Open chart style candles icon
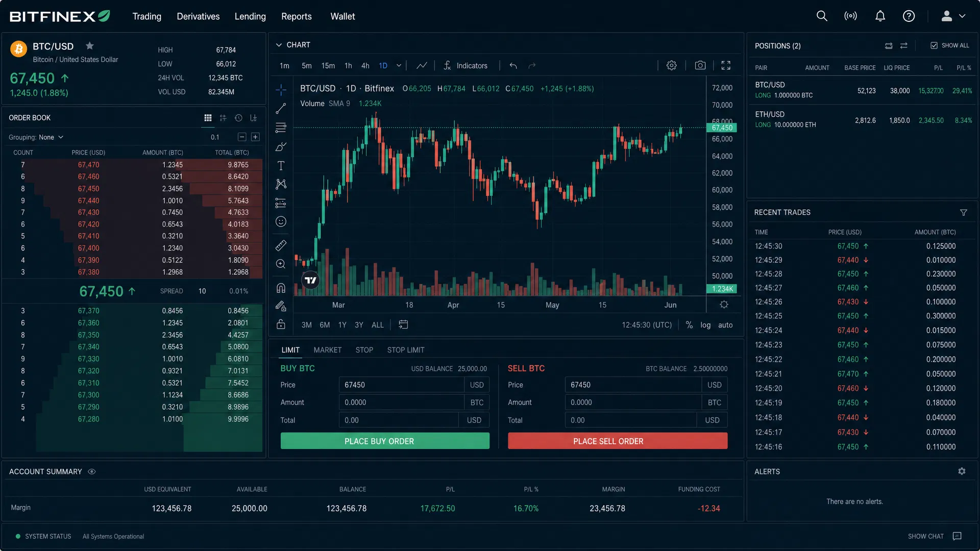Image resolution: width=980 pixels, height=551 pixels. coord(422,66)
